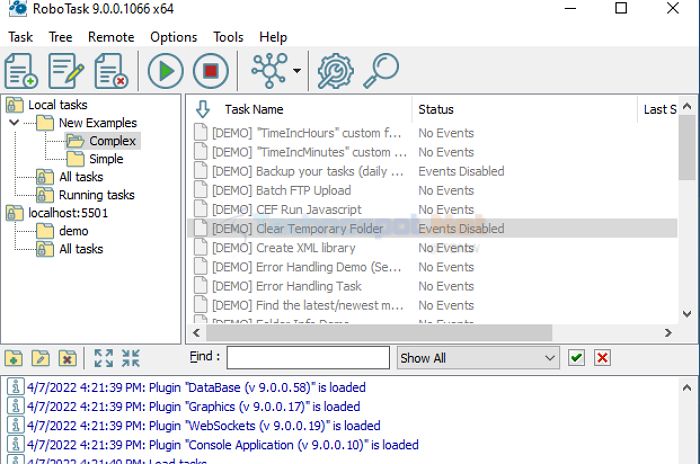Viewport: 700px width, 464px height.
Task: Select the WebSockets plugin loaded log entry
Action: [204, 426]
